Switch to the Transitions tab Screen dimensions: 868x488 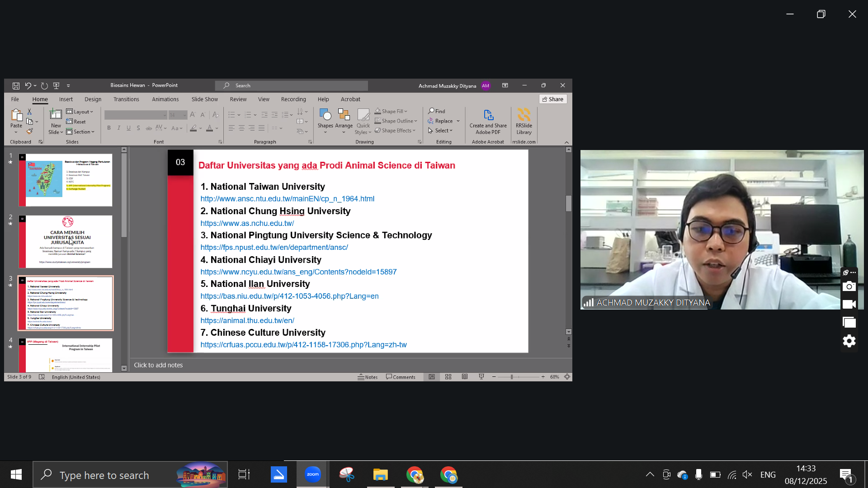126,99
